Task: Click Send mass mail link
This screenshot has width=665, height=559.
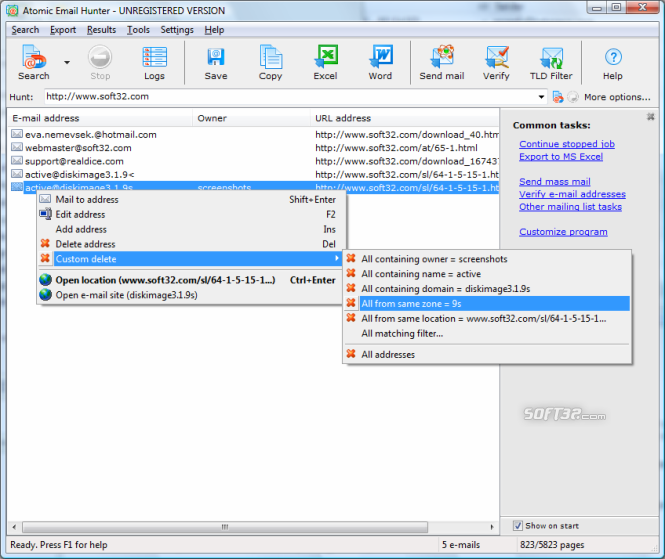Action: click(x=555, y=182)
